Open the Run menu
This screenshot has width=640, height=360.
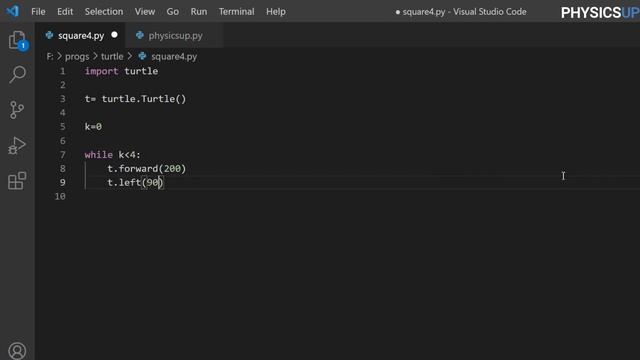[199, 11]
